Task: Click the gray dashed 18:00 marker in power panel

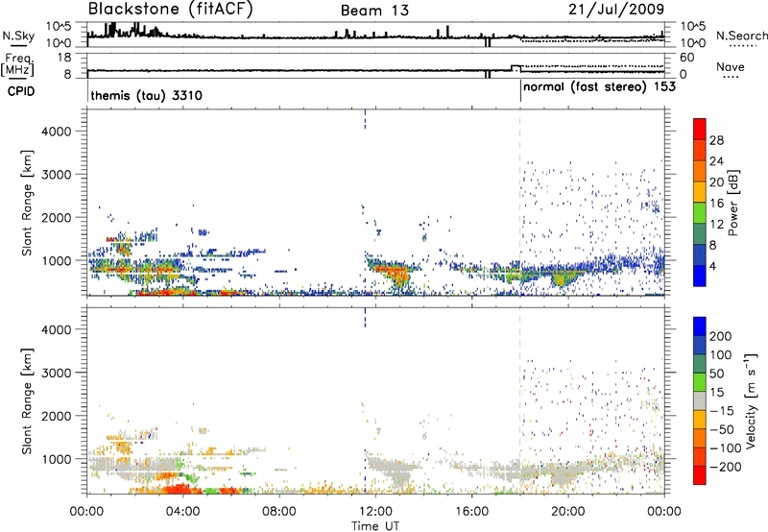Action: (520, 203)
